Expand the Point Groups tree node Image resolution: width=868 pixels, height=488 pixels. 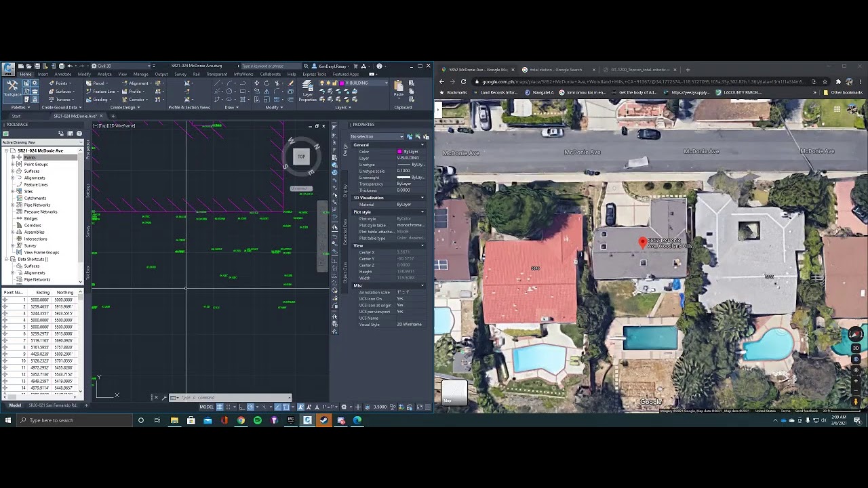pos(13,164)
